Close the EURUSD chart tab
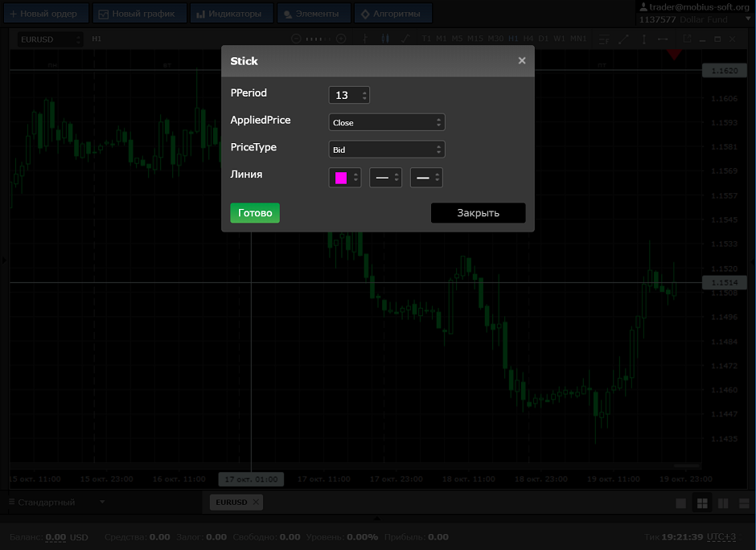The image size is (756, 550). coord(256,503)
